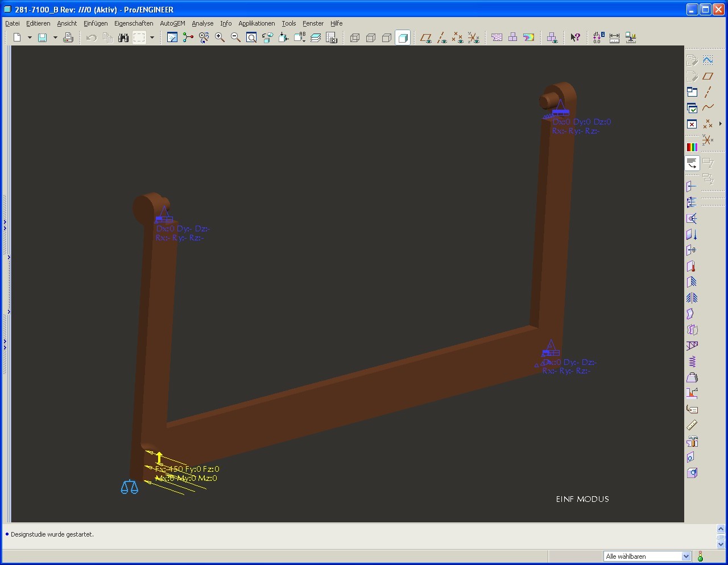
Task: Open the Hilfe menu
Action: [x=337, y=23]
